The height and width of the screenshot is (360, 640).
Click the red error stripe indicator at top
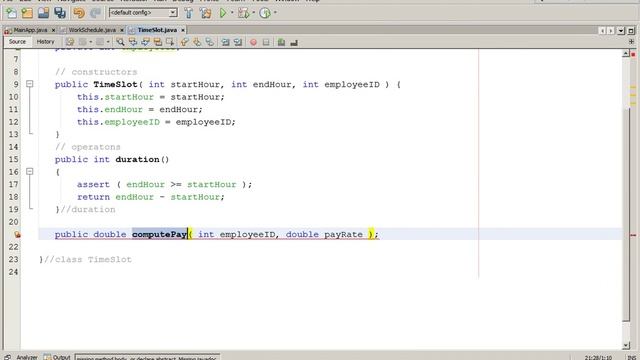point(633,54)
